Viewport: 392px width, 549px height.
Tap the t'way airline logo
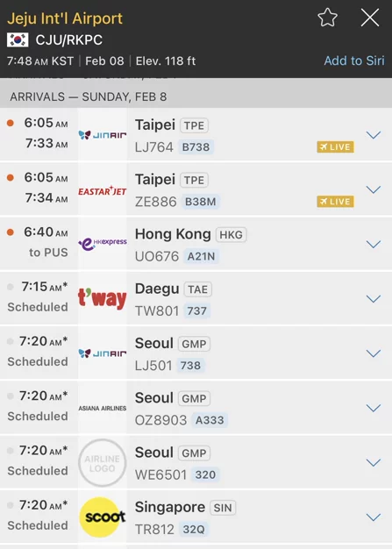103,298
